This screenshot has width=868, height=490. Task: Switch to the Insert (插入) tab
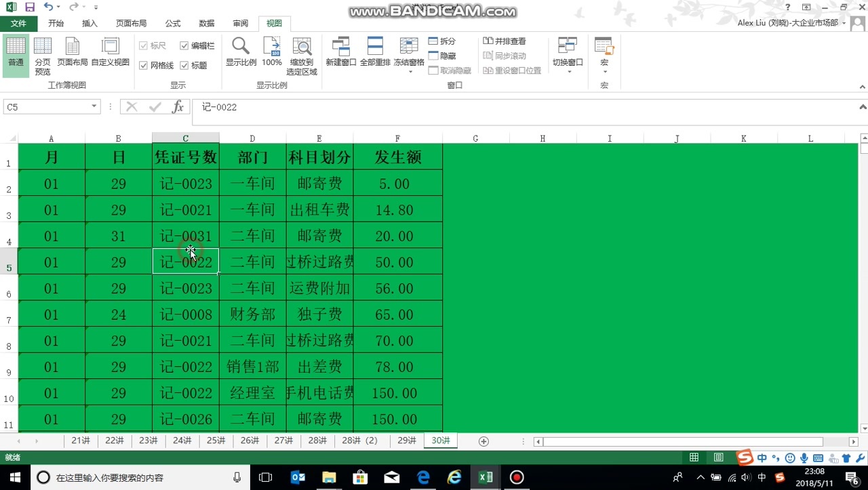[90, 23]
